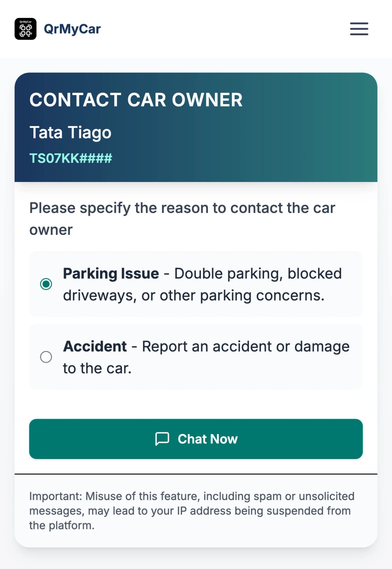Select the Accident radio button

tap(46, 357)
